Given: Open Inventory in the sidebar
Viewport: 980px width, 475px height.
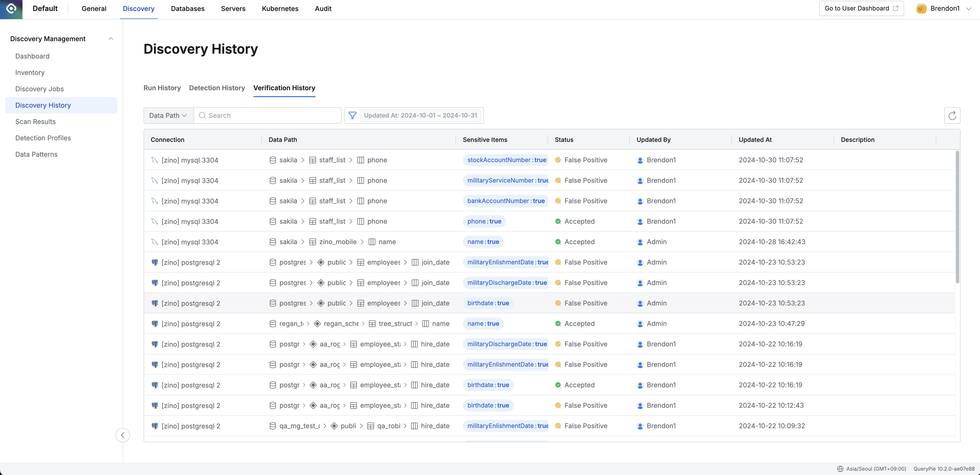Looking at the screenshot, I should 30,73.
